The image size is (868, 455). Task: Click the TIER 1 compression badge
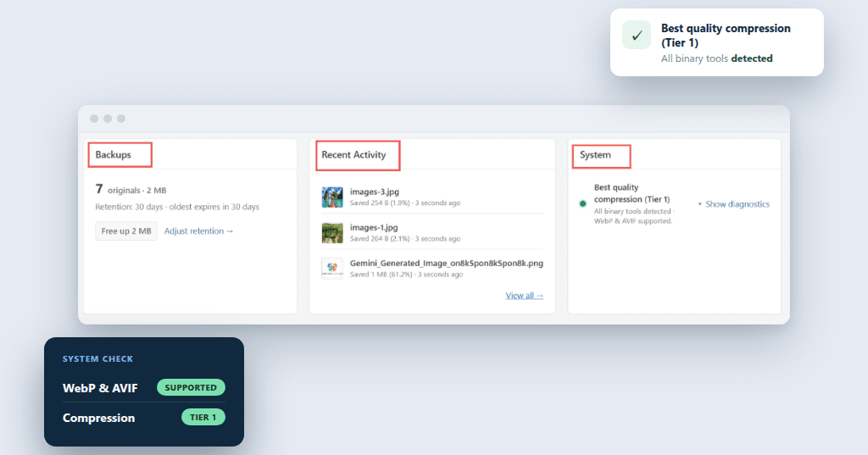203,418
